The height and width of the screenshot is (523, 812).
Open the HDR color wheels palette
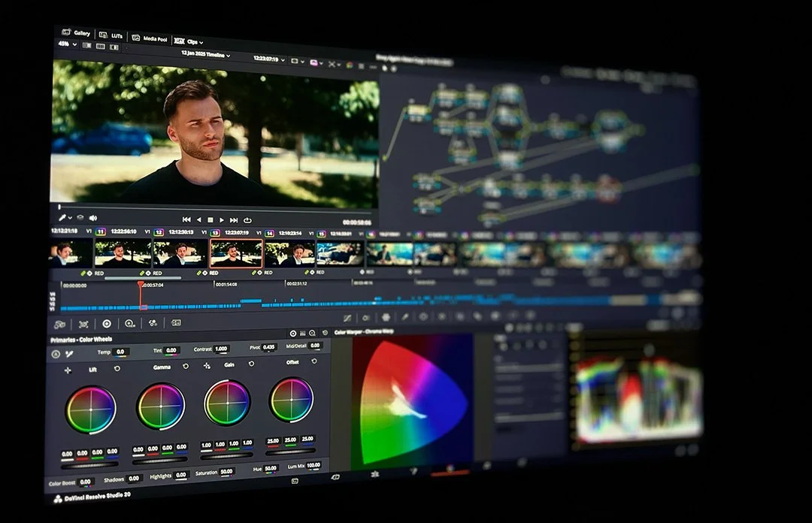[x=130, y=324]
